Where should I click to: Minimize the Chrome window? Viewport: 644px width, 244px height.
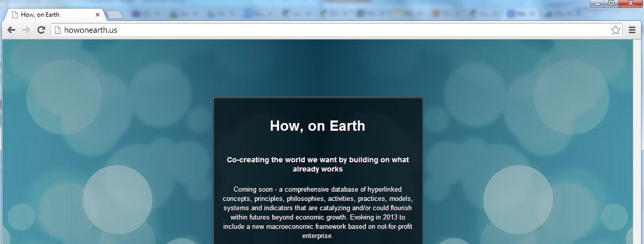click(597, 4)
